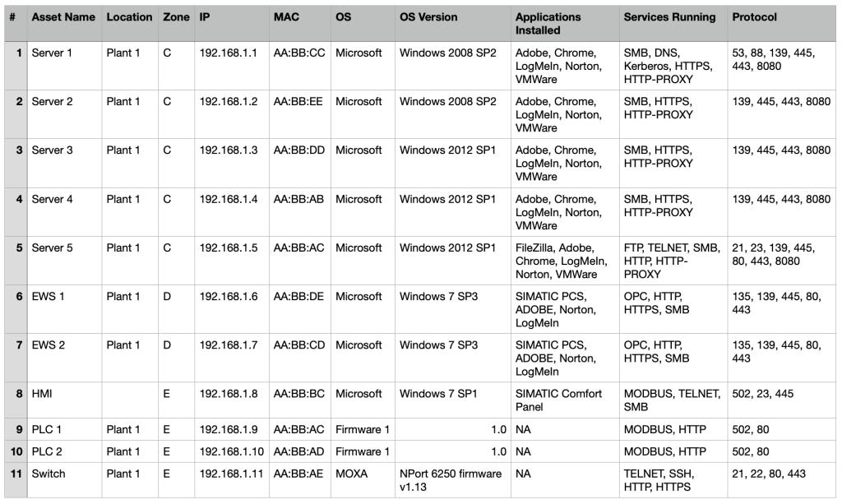Select the MOXA OS cell
The width and height of the screenshot is (842, 504).
tap(351, 474)
